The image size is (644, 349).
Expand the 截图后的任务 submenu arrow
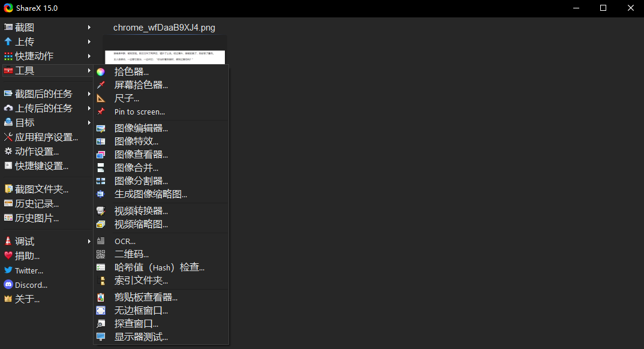pyautogui.click(x=89, y=94)
